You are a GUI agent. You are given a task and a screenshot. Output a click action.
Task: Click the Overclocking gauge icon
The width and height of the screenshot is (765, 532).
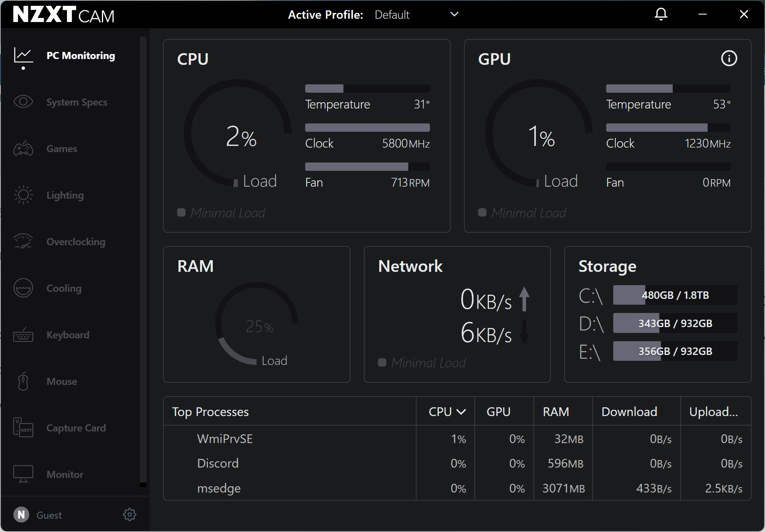23,241
